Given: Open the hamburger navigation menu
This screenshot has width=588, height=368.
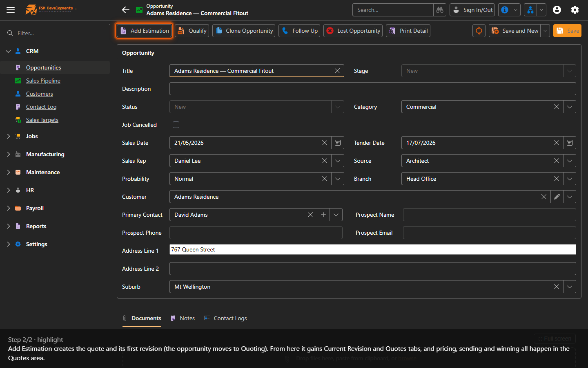Looking at the screenshot, I should pos(11,10).
